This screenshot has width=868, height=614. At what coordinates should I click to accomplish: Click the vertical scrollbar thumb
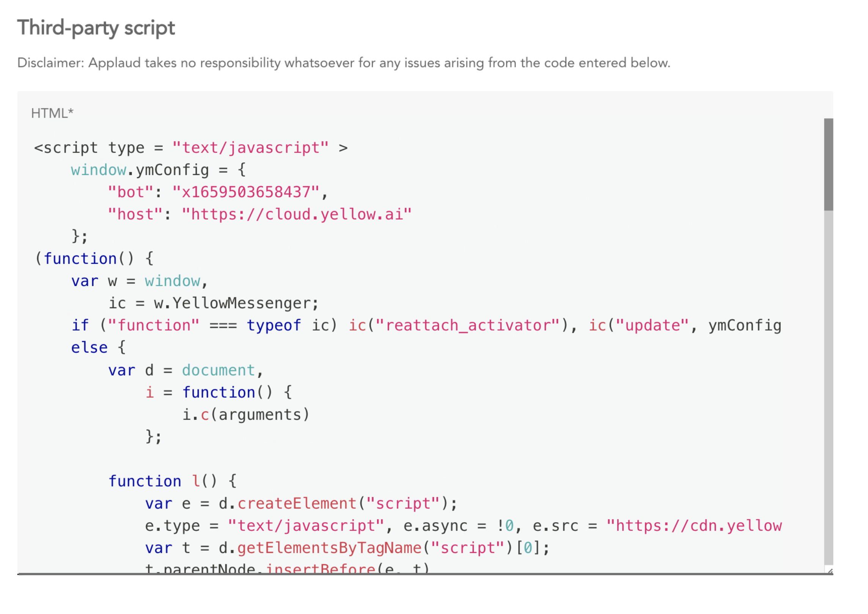point(828,164)
